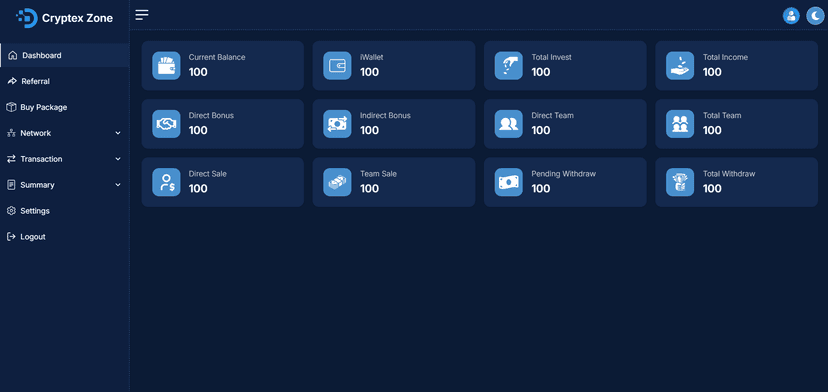Click the 100 value under Total Invest

[x=541, y=72]
